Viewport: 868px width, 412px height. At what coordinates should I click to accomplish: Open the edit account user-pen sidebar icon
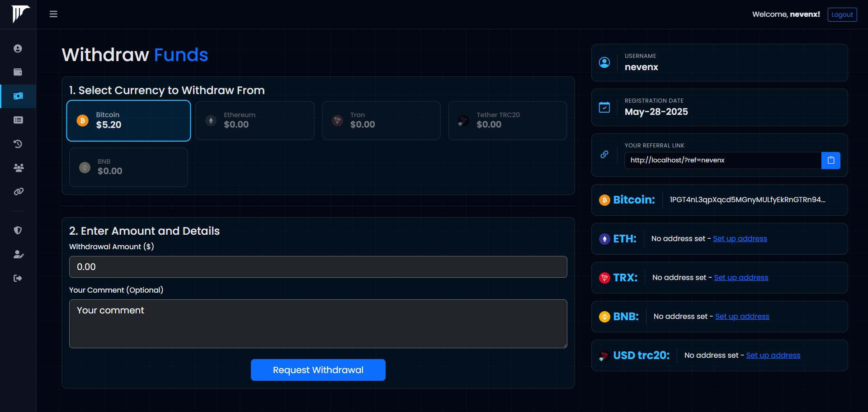[19, 254]
